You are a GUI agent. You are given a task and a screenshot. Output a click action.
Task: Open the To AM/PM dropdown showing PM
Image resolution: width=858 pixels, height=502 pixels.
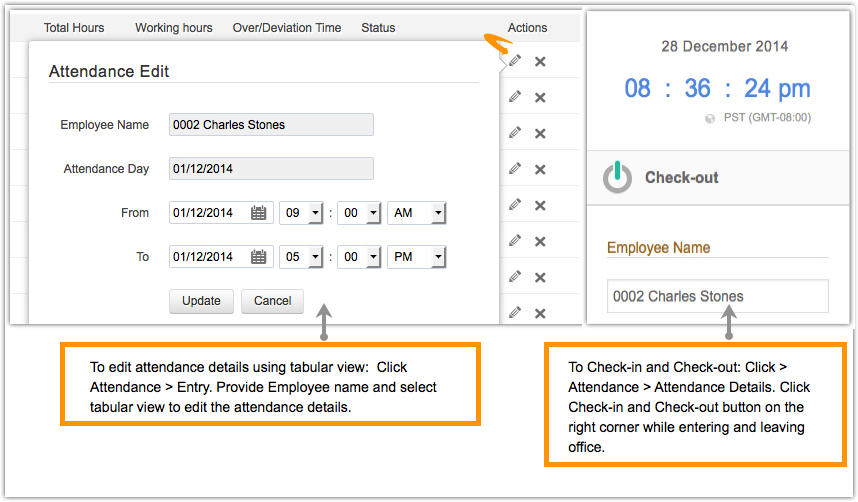click(417, 257)
